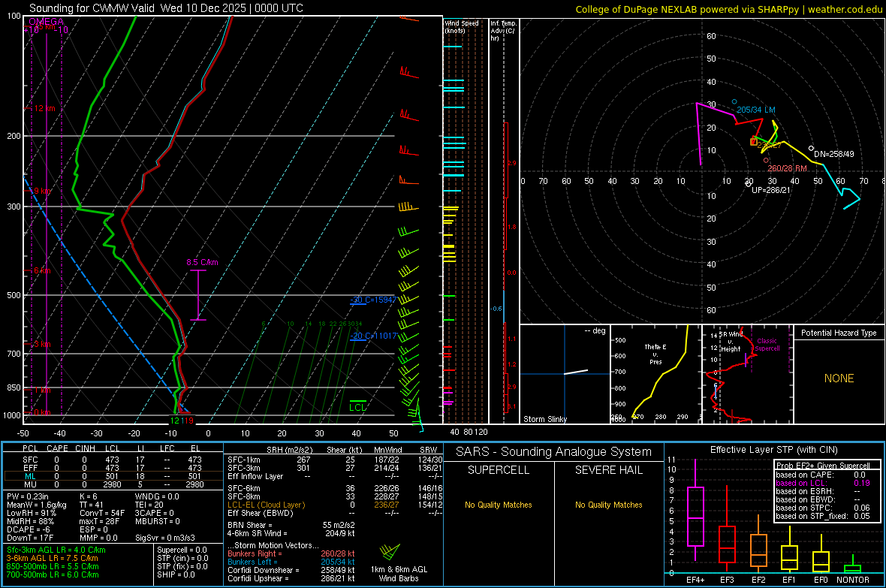This screenshot has width=886, height=588.
Task: Click the Classic Supercell label
Action: pos(767,345)
